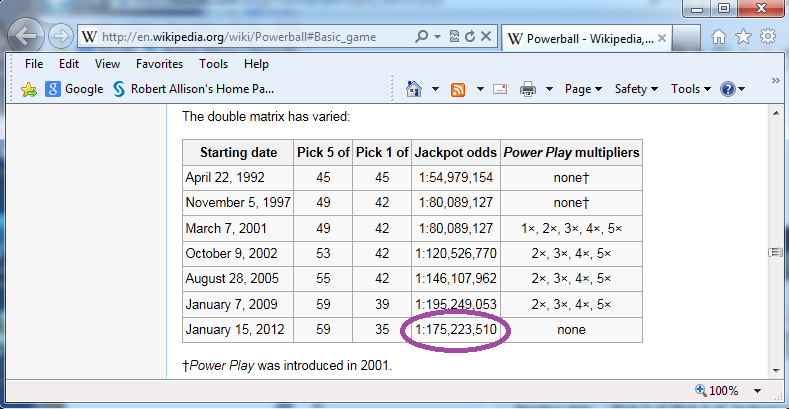Click the 1:54,979,154 odds value
Screen dimensions: 789x409
click(x=456, y=178)
